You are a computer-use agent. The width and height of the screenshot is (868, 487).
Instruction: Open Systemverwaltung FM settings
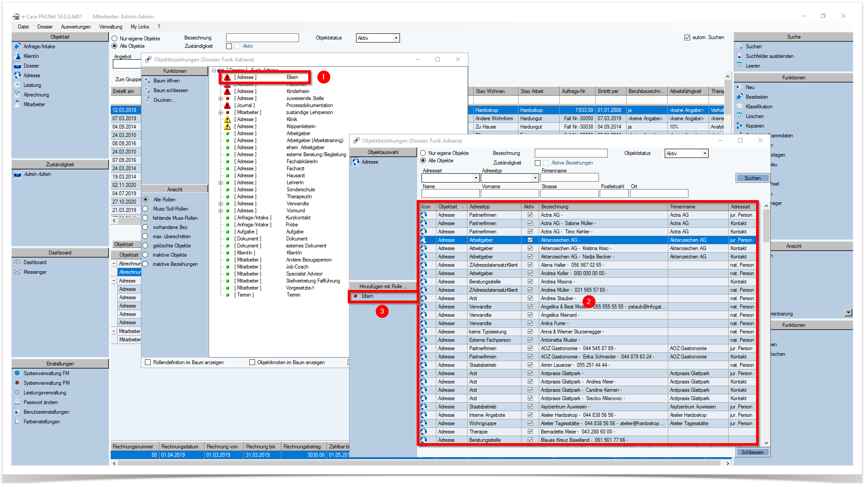pos(47,373)
